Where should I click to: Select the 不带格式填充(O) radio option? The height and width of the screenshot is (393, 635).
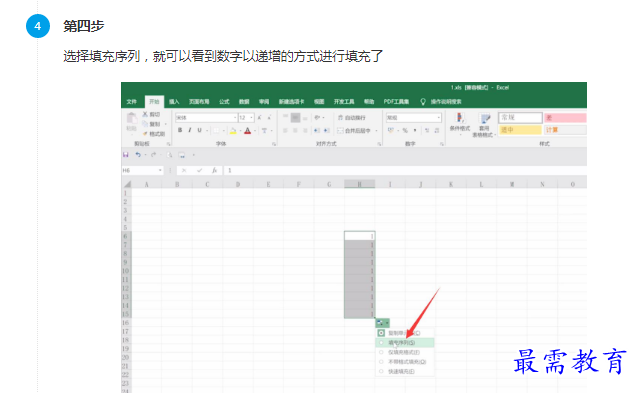[x=381, y=362]
